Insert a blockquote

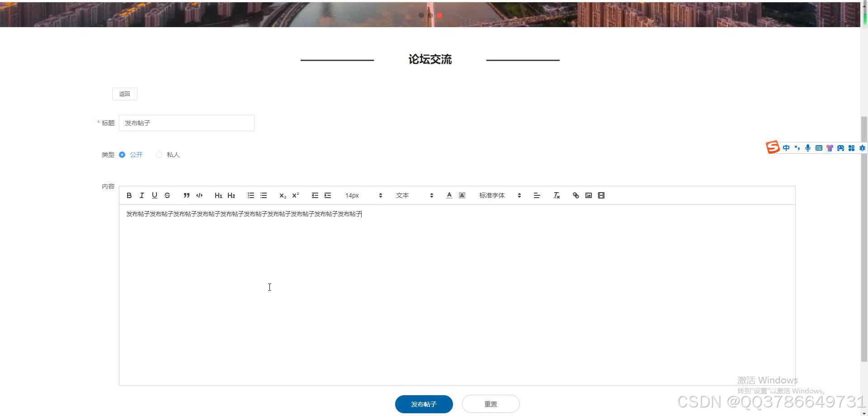point(187,195)
